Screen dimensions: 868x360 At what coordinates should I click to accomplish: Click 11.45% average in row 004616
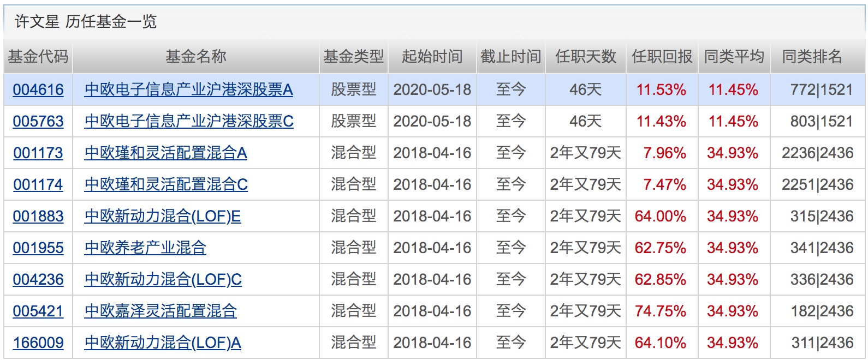pyautogui.click(x=733, y=89)
